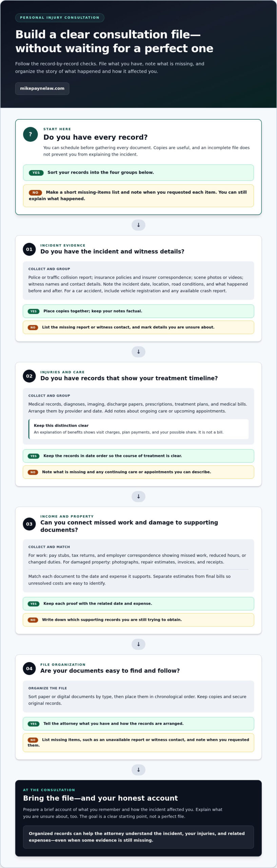
Task: Select the Personal Injury Consultation tag
Action: (60, 18)
